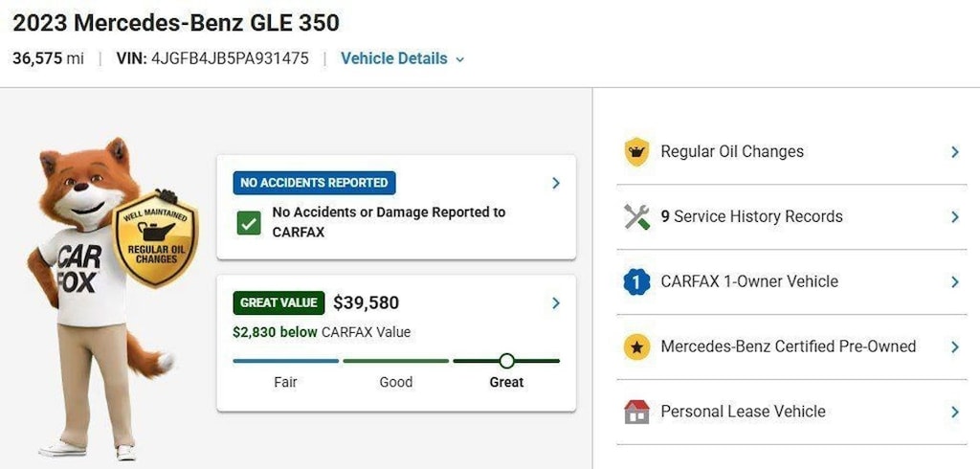Click the Regular Oil Changes shield icon

pos(636,152)
